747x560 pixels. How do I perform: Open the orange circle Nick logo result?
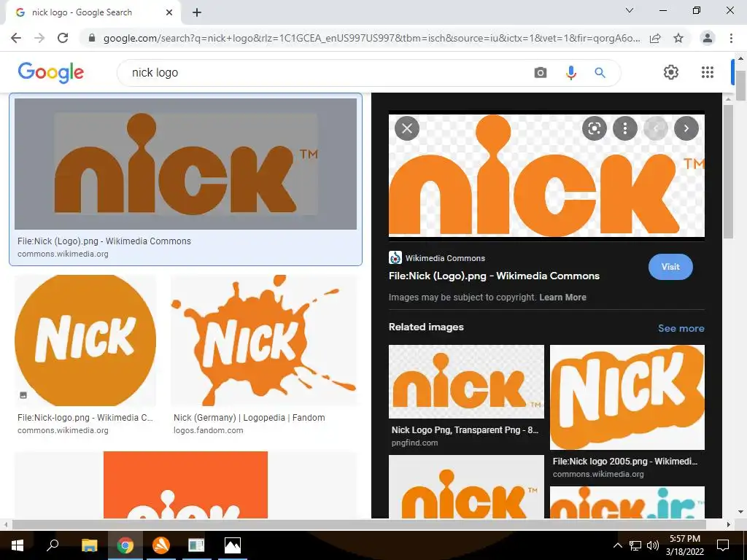point(85,340)
